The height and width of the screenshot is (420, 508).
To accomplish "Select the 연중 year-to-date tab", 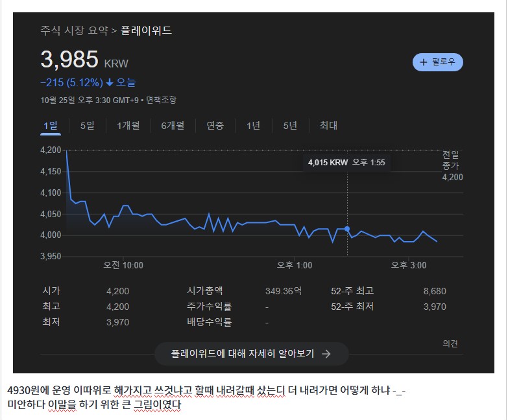I will [215, 126].
